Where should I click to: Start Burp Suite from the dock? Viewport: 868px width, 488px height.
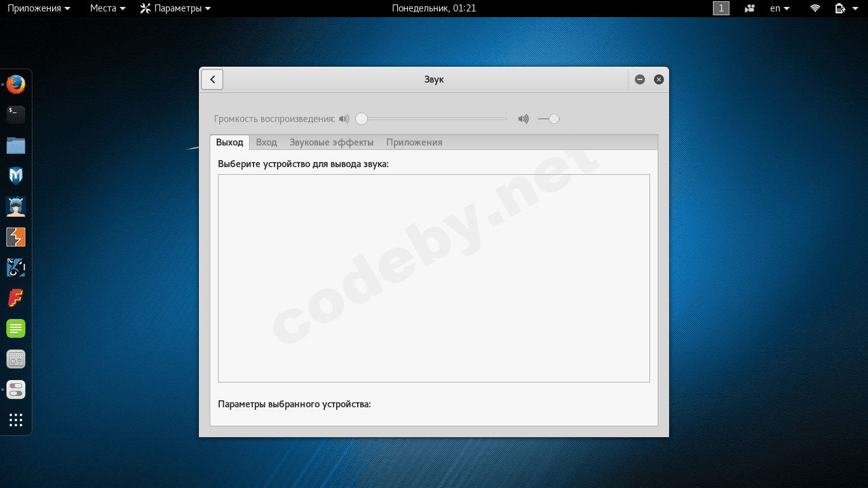(x=16, y=237)
